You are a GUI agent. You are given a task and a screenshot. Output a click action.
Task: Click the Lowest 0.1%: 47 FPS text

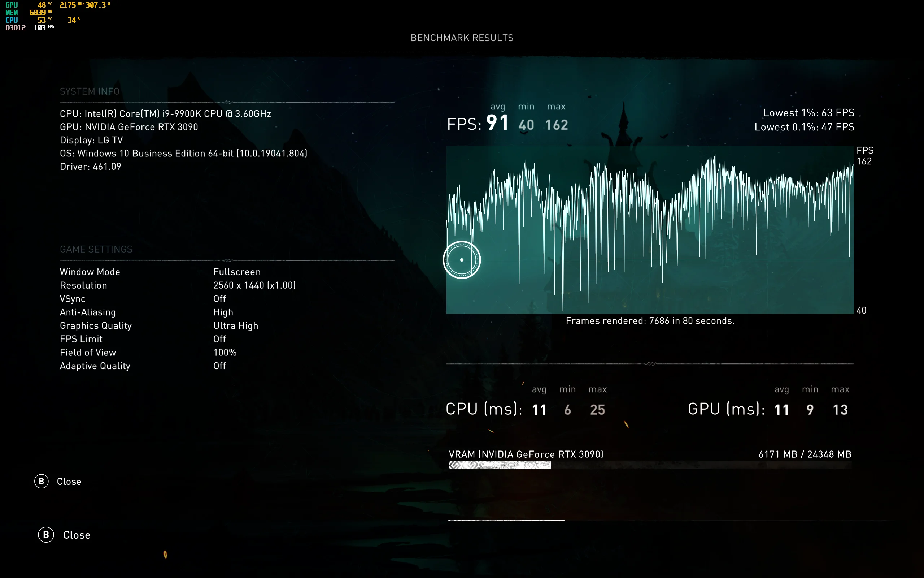click(x=805, y=127)
